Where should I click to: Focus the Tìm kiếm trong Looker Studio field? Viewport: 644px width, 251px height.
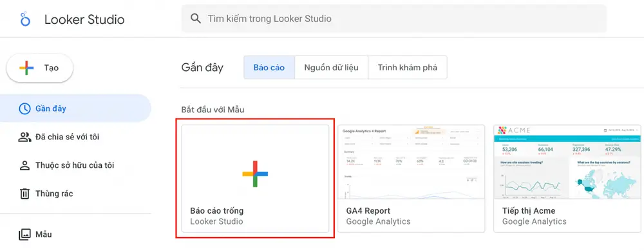click(x=394, y=19)
